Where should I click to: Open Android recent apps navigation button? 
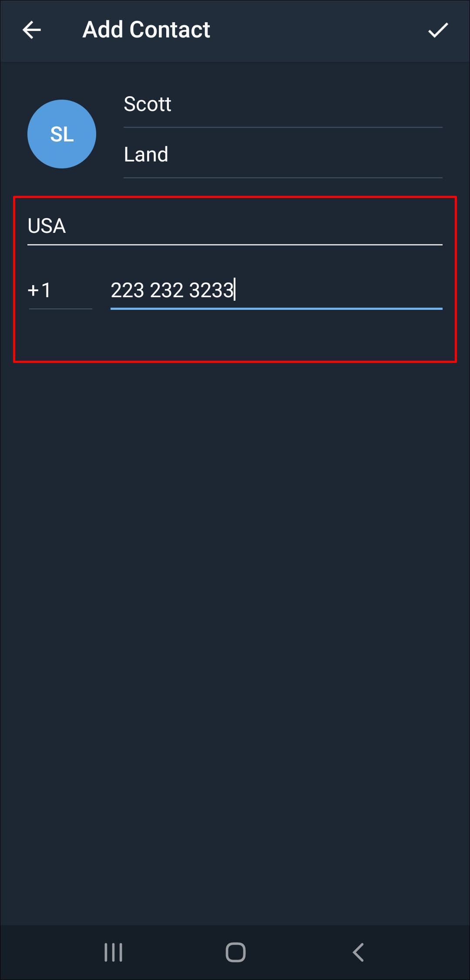pos(113,952)
